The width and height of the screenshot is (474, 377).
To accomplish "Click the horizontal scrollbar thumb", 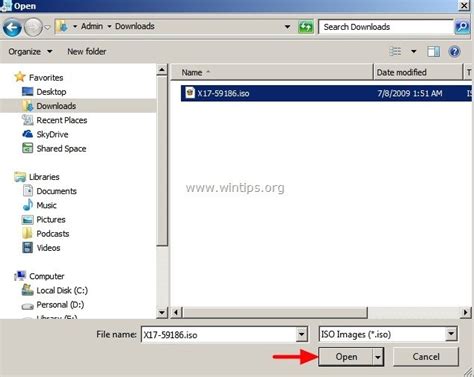I will click(275, 313).
